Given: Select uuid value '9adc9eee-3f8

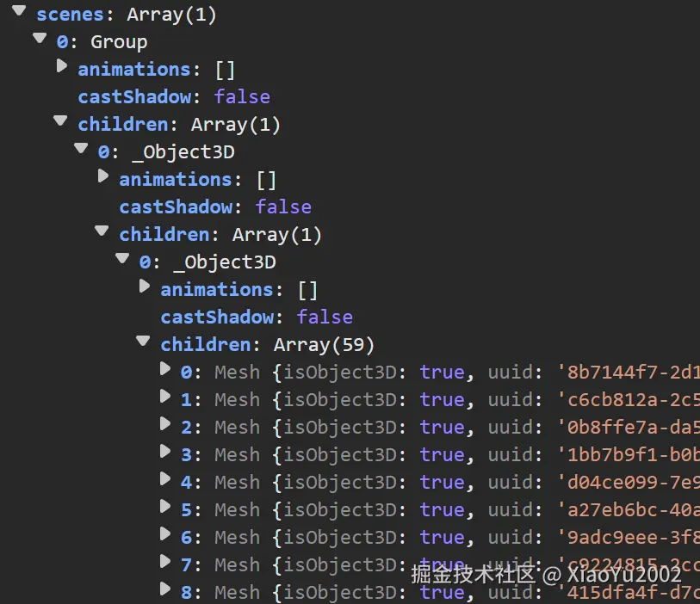Looking at the screenshot, I should coord(629,537).
